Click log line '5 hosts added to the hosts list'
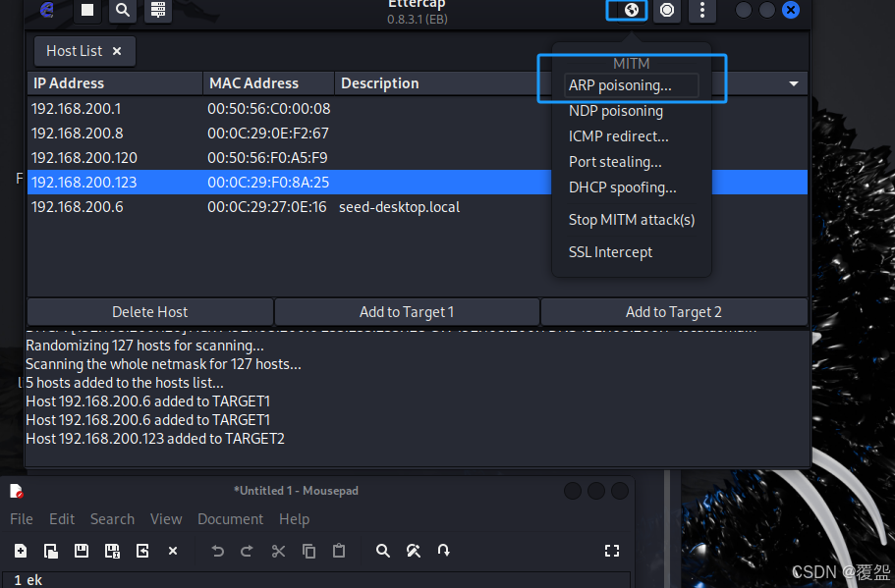Screen dimensions: 895x588 125,383
